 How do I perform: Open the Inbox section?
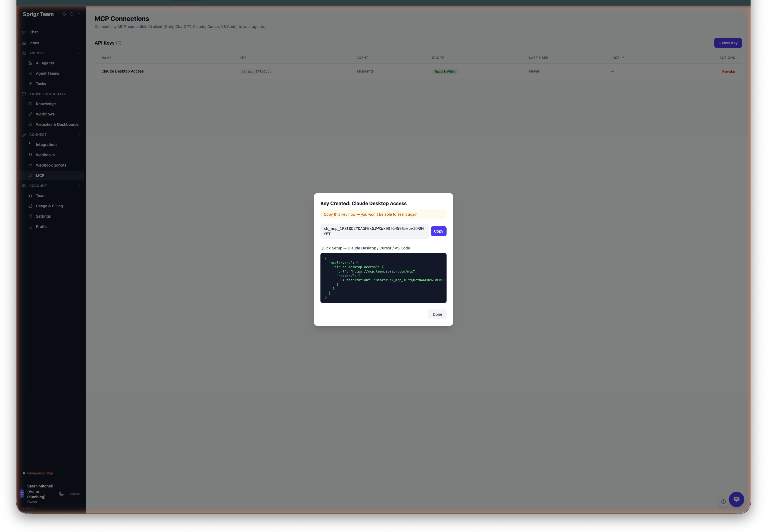point(34,43)
